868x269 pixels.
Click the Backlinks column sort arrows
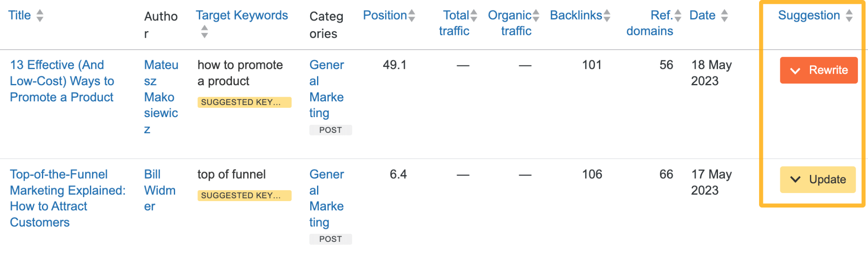tap(607, 16)
